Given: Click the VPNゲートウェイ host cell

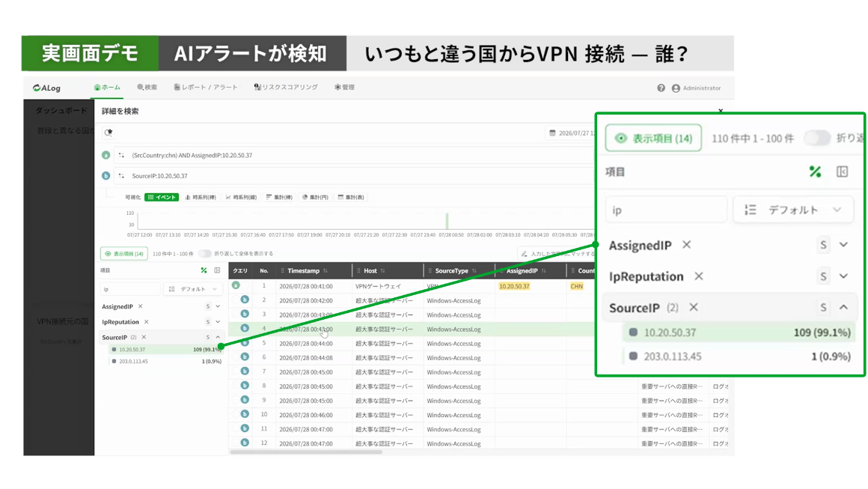Looking at the screenshot, I should point(378,286).
